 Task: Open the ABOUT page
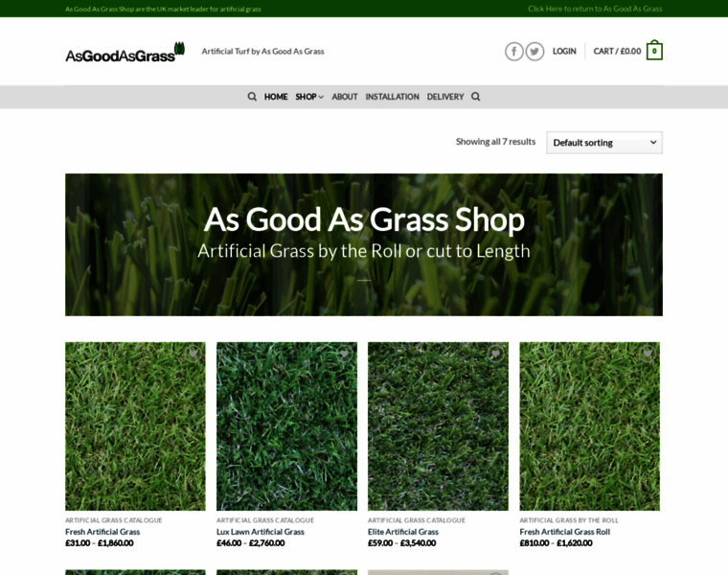coord(345,97)
